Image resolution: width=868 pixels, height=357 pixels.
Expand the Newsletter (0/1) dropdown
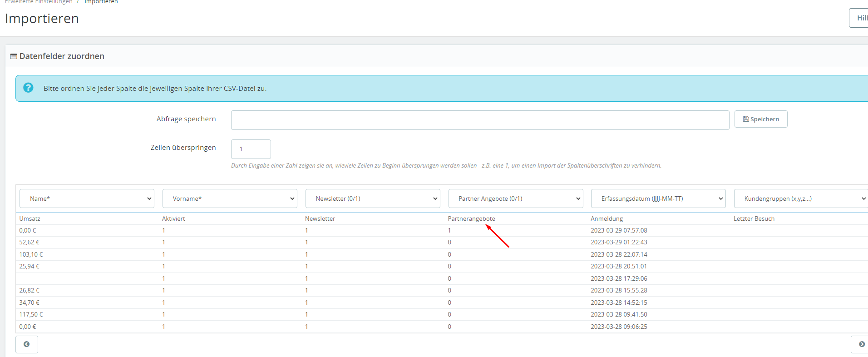pyautogui.click(x=373, y=198)
